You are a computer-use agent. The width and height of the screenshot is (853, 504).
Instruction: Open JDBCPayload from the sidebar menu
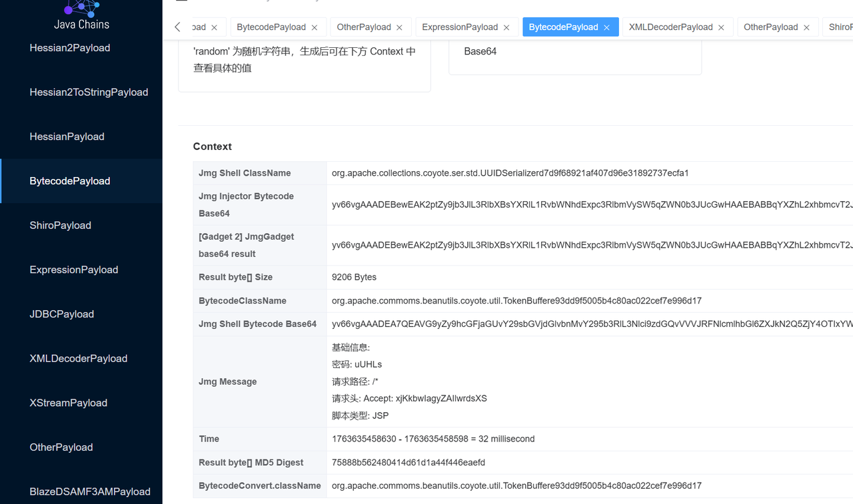pos(61,314)
